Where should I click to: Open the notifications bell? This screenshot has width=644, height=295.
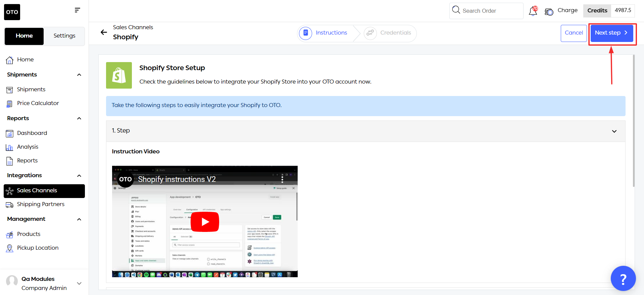click(x=533, y=11)
